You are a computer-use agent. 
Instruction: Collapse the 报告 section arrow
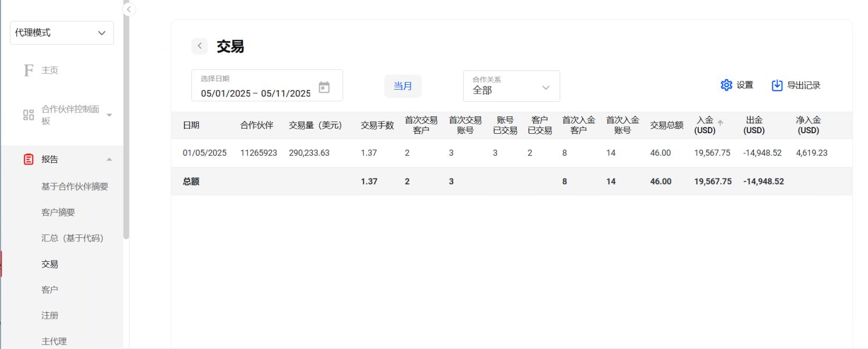(109, 159)
